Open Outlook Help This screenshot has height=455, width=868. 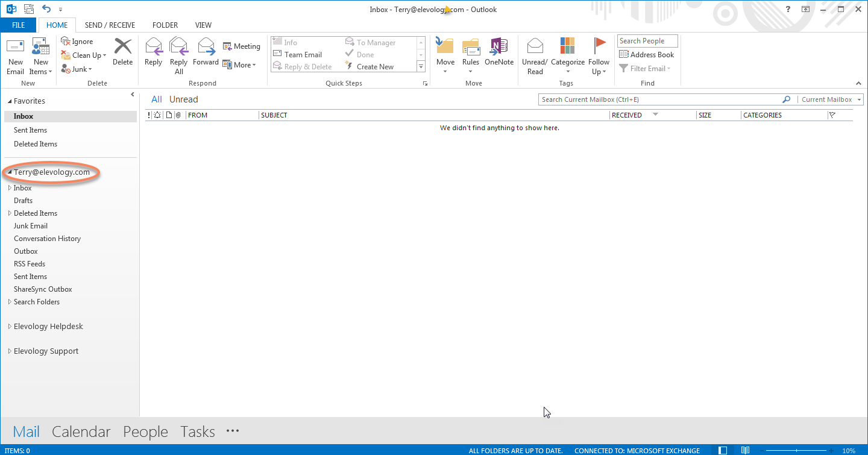(x=788, y=9)
